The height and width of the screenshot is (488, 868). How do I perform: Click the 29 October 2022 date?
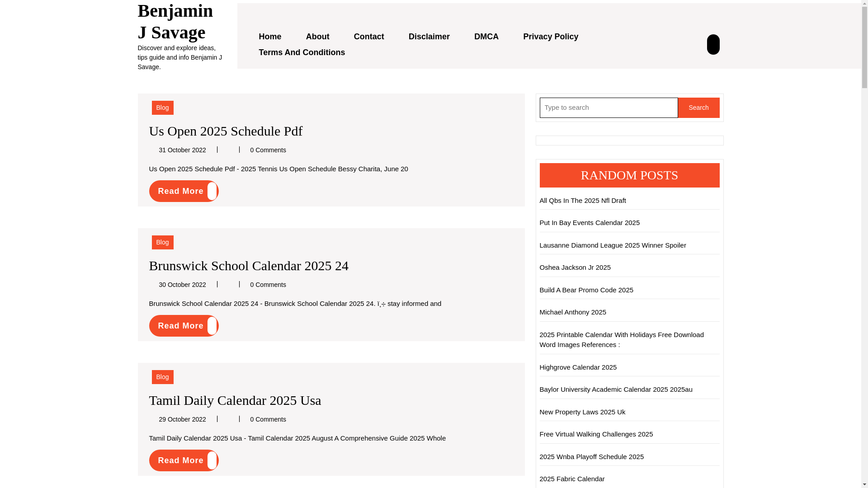coord(182,419)
